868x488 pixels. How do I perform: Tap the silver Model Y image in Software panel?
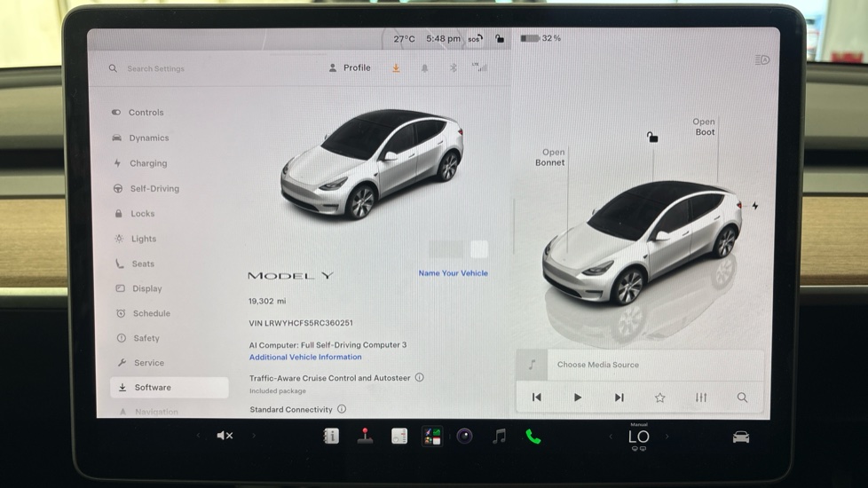coord(372,163)
